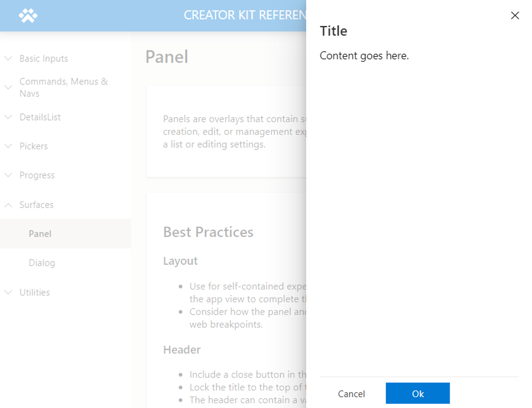532x408 pixels.
Task: Expand the Utilities chevron
Action: pyautogui.click(x=8, y=292)
